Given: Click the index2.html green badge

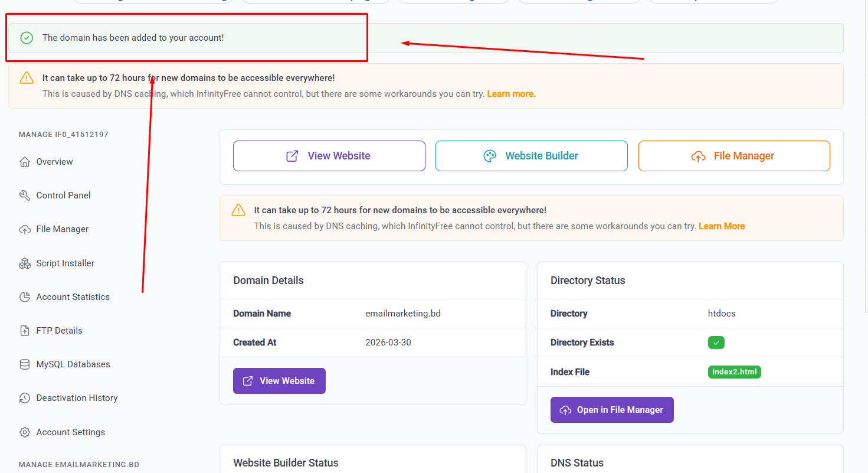Looking at the screenshot, I should 734,371.
